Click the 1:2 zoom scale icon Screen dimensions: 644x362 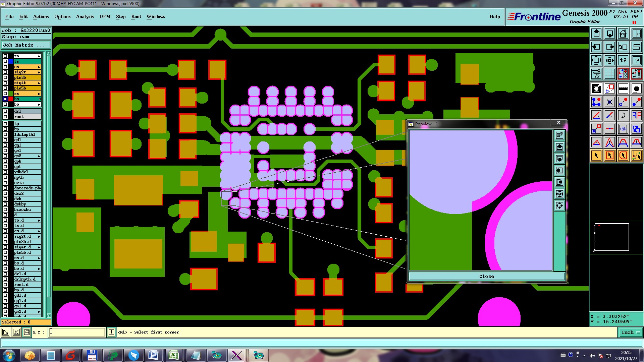623,60
